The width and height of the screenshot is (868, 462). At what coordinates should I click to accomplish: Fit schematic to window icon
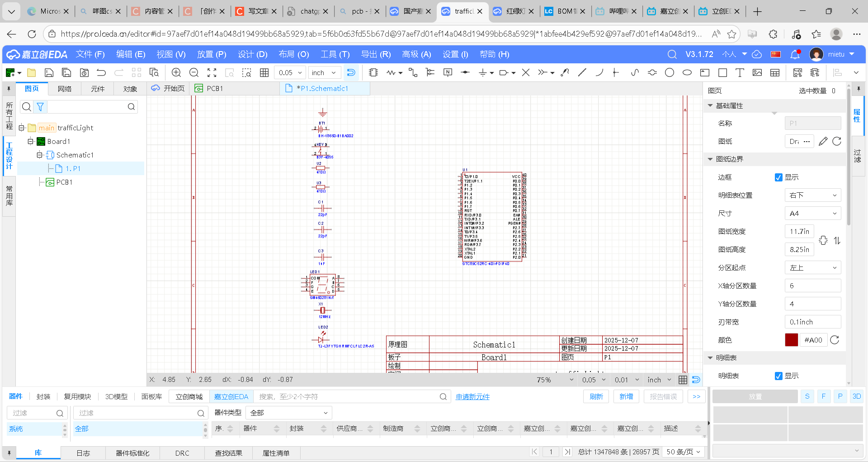[x=212, y=72]
